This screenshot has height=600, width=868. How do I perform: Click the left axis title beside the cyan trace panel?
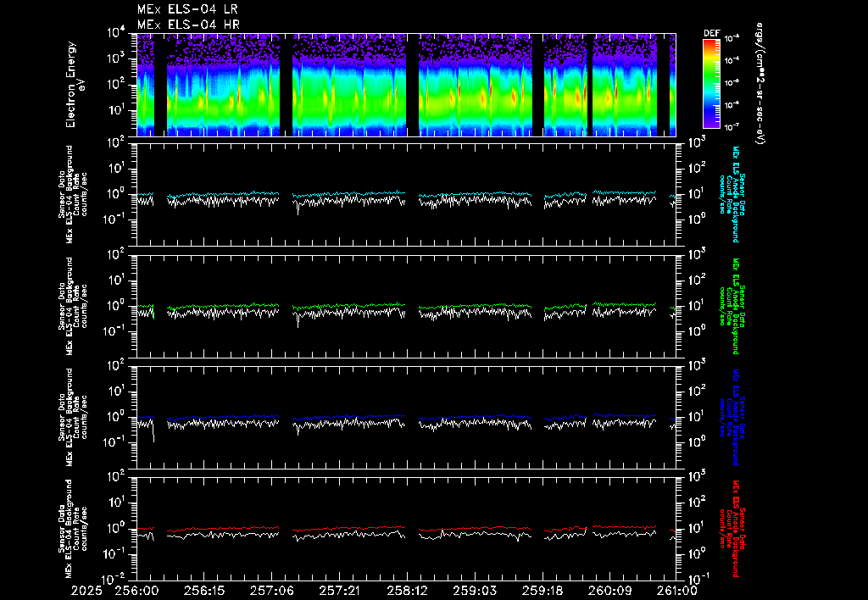(x=73, y=194)
